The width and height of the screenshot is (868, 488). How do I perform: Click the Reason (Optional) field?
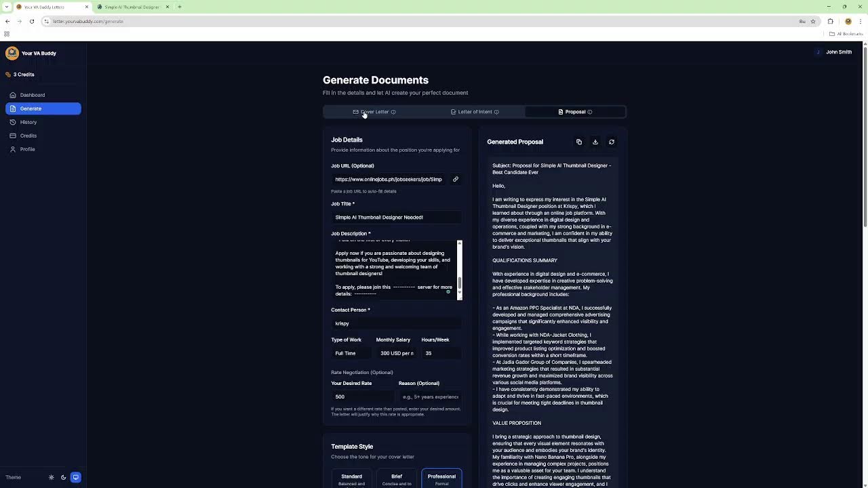(431, 396)
